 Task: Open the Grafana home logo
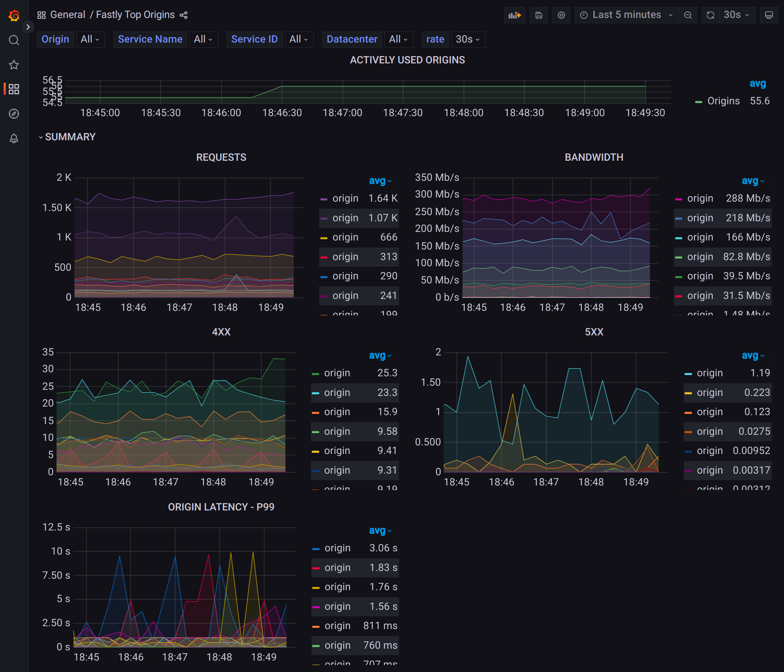click(14, 16)
